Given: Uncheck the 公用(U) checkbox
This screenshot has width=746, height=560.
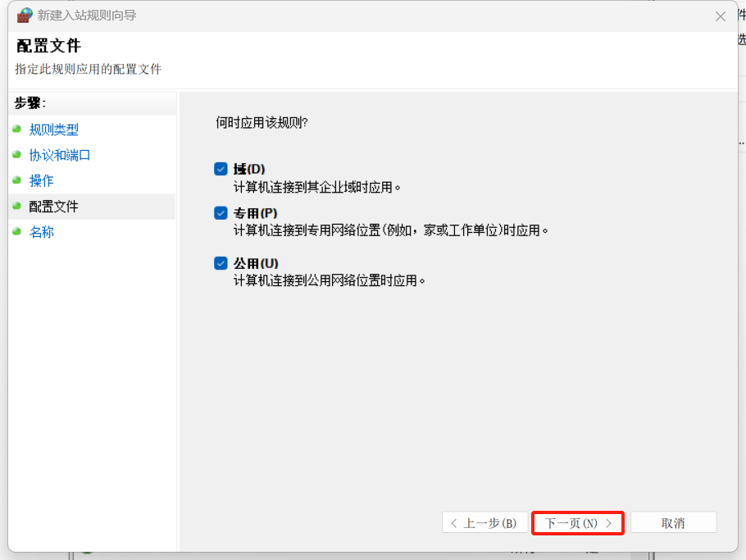Looking at the screenshot, I should point(221,263).
